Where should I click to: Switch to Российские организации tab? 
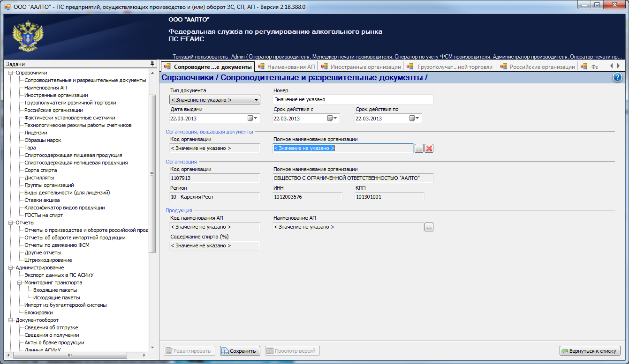click(x=537, y=67)
